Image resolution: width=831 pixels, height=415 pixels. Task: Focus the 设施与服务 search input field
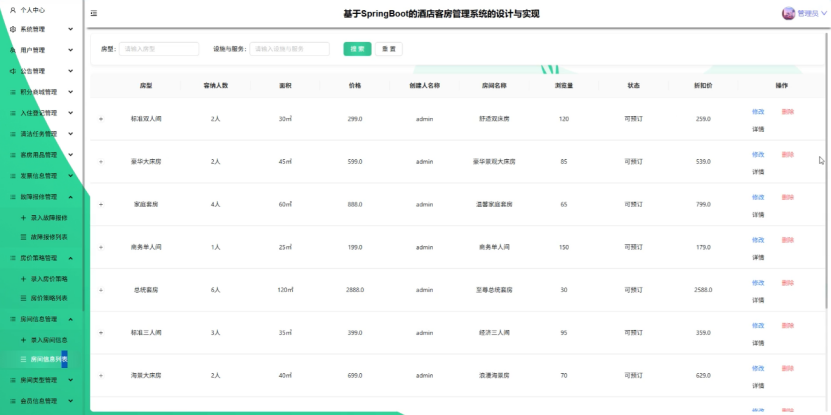click(289, 49)
